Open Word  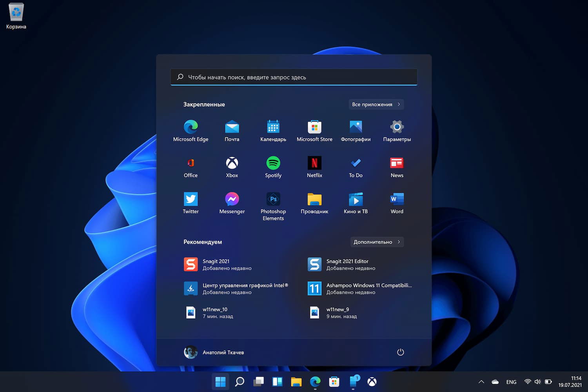pos(397,203)
